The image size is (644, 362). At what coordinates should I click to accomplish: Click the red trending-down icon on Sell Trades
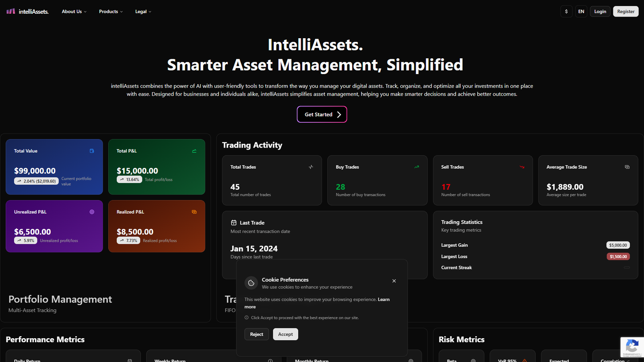522,167
